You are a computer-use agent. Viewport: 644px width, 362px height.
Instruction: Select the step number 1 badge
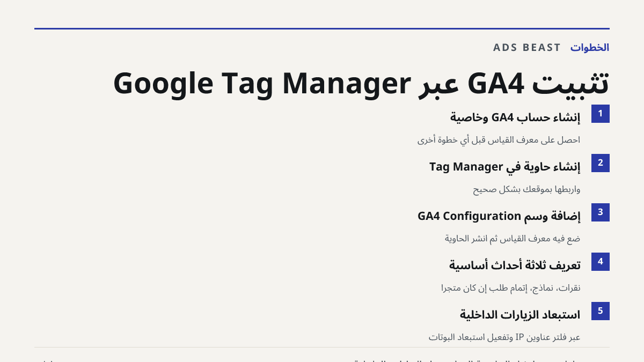coord(601,114)
